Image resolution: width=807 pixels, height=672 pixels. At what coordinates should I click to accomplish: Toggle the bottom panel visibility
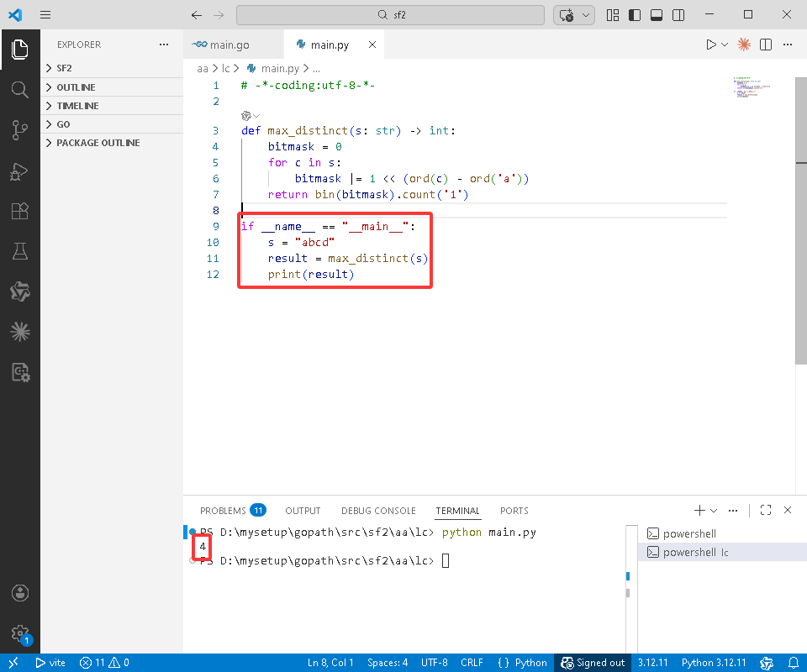pos(657,15)
